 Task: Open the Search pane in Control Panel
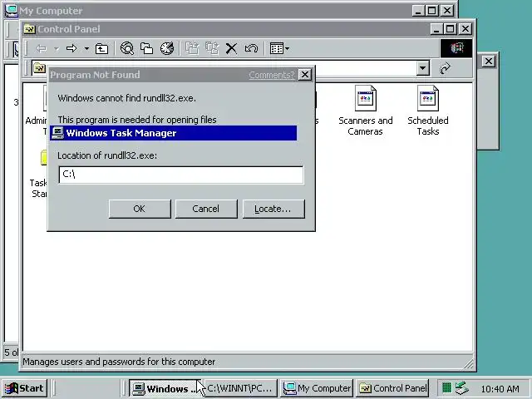pos(127,48)
